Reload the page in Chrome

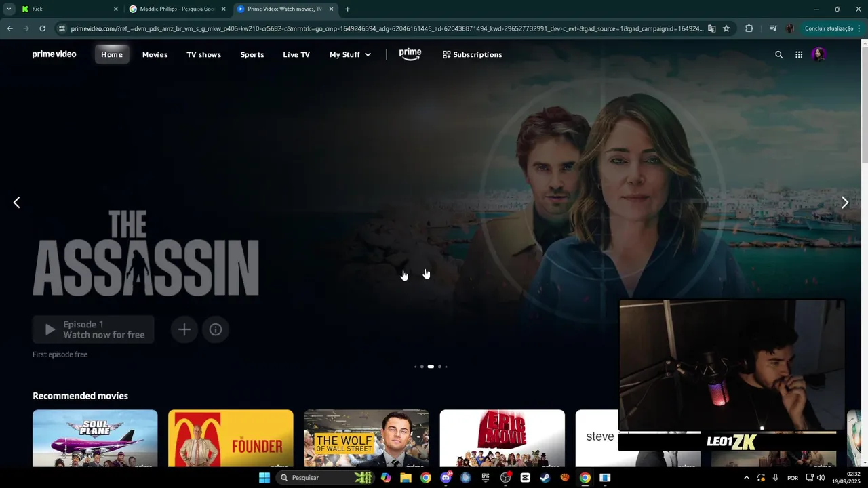(x=42, y=28)
